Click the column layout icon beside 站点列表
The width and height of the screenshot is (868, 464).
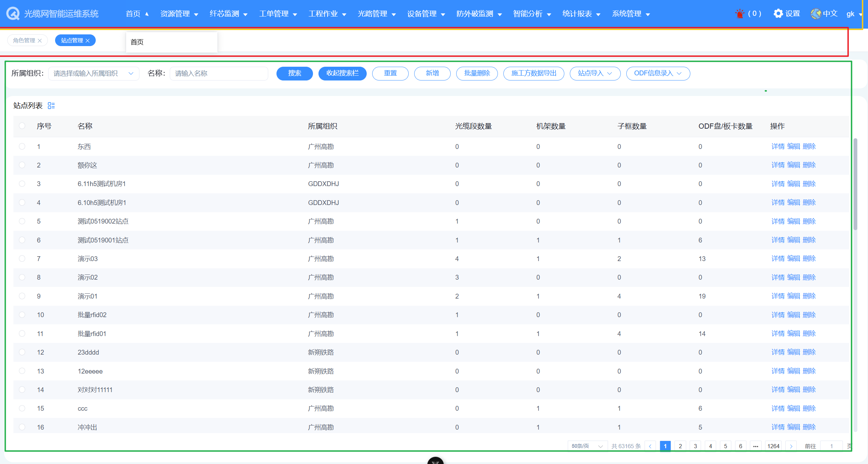tap(51, 106)
